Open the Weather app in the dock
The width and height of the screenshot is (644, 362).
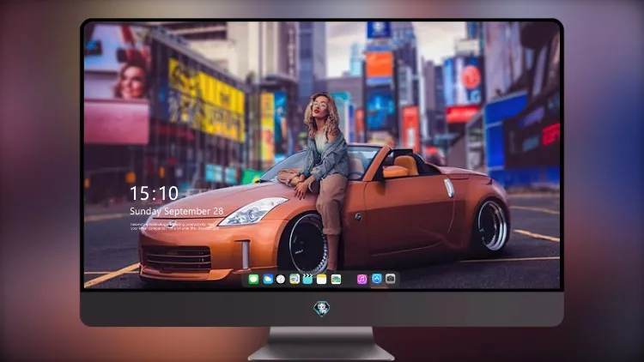coord(268,279)
